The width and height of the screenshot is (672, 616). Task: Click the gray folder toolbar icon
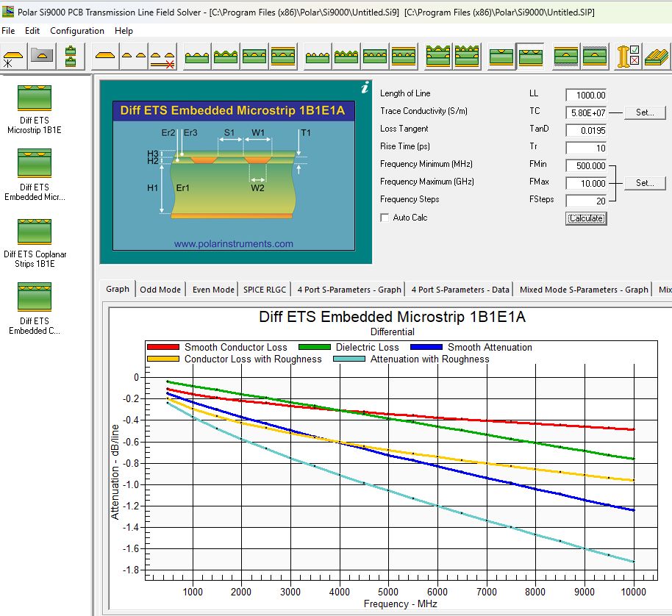click(x=42, y=56)
